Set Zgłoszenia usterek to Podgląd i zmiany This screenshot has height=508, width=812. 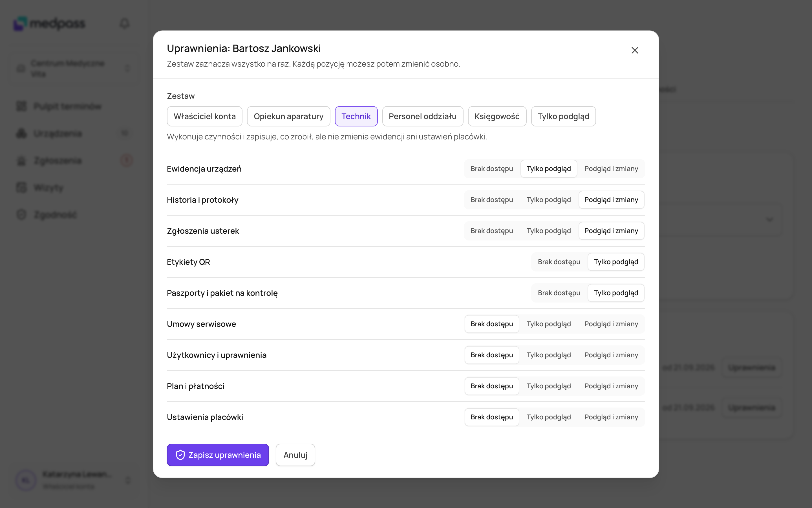click(x=611, y=231)
